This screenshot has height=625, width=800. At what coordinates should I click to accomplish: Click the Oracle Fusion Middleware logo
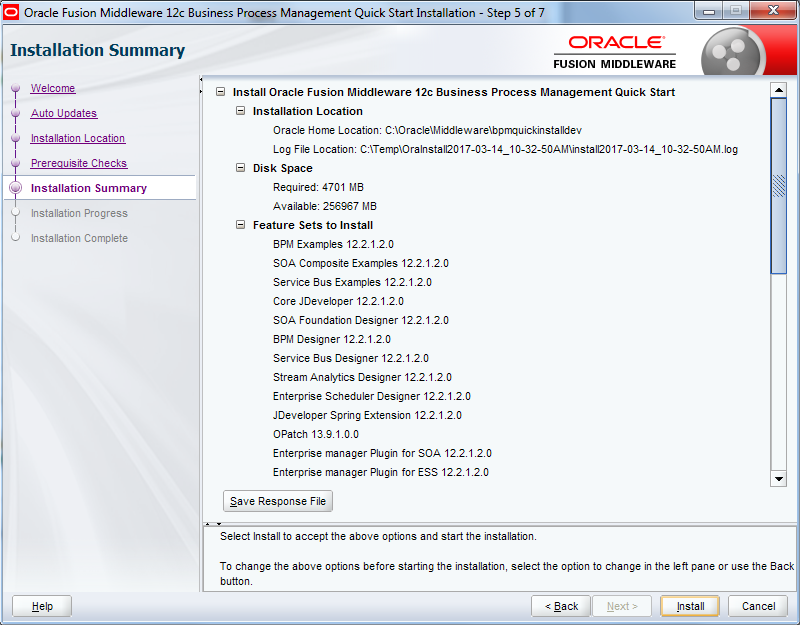[x=615, y=52]
